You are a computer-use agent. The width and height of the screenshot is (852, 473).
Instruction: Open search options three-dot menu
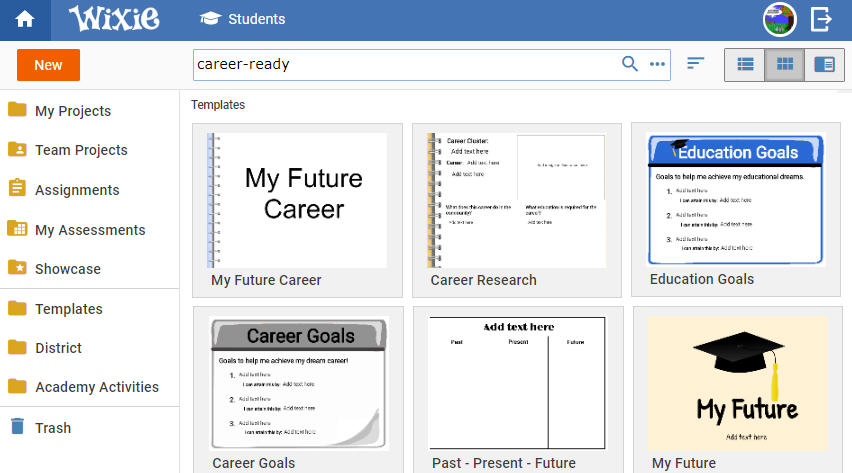[657, 64]
